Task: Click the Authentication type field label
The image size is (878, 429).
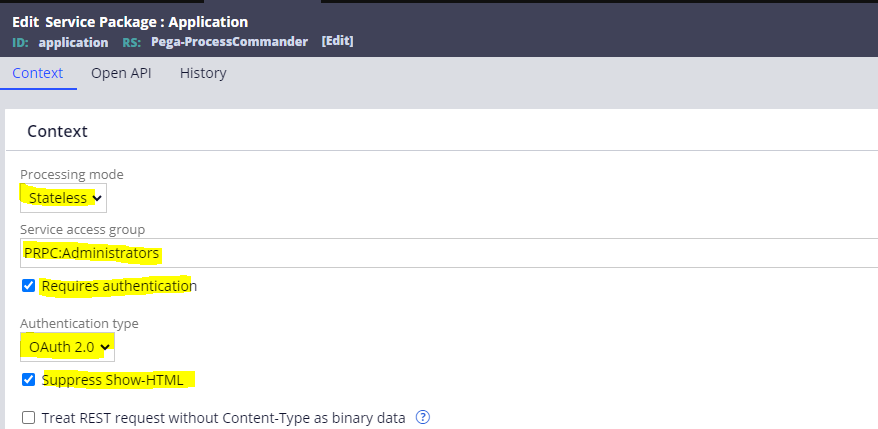Action: coord(79,323)
